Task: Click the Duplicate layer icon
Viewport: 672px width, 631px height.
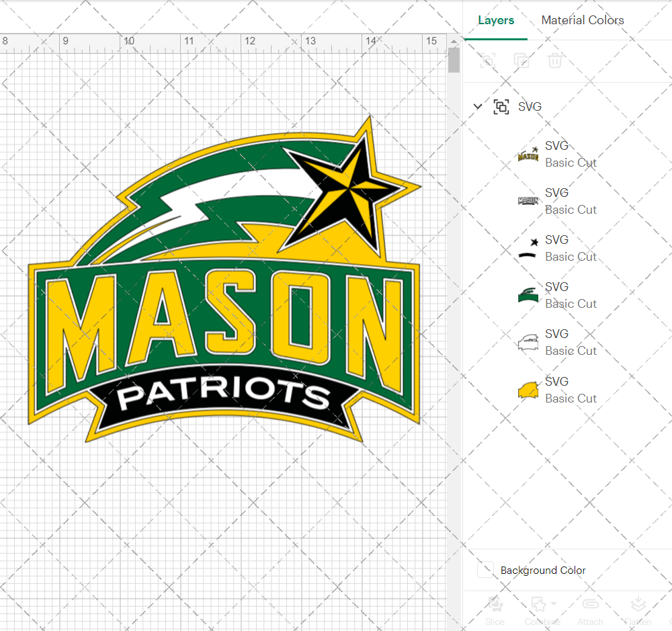Action: pos(521,60)
